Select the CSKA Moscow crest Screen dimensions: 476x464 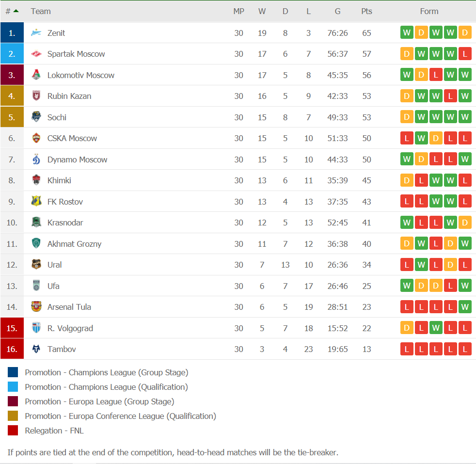click(x=36, y=138)
